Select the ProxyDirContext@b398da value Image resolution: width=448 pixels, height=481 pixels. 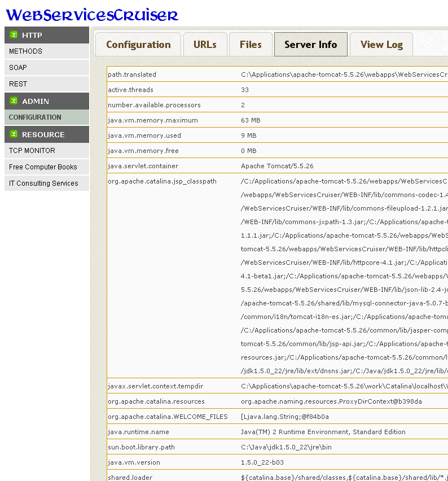[331, 401]
